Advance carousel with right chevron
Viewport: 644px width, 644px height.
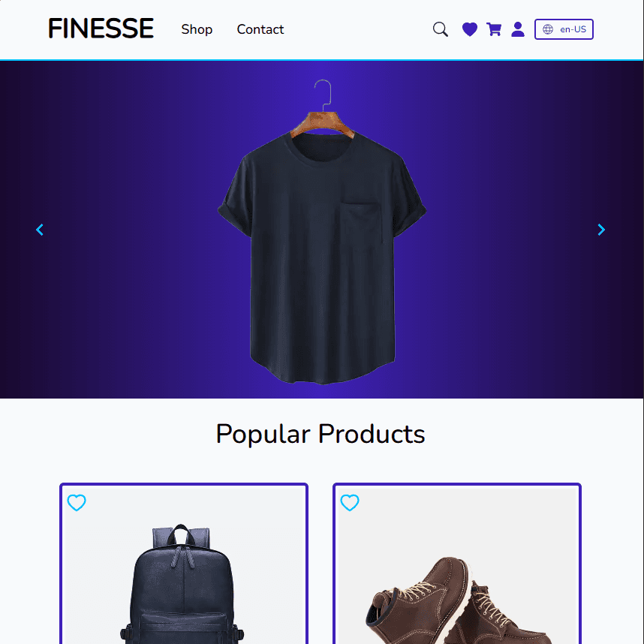[601, 230]
